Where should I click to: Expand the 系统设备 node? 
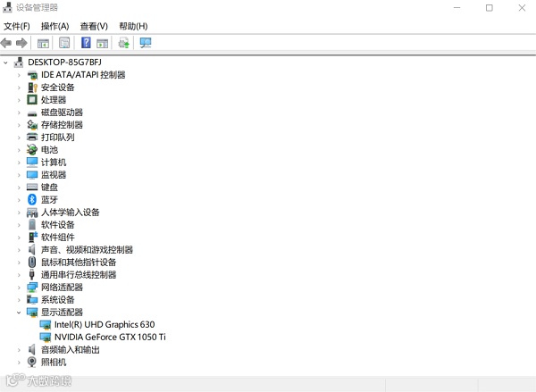pyautogui.click(x=19, y=300)
